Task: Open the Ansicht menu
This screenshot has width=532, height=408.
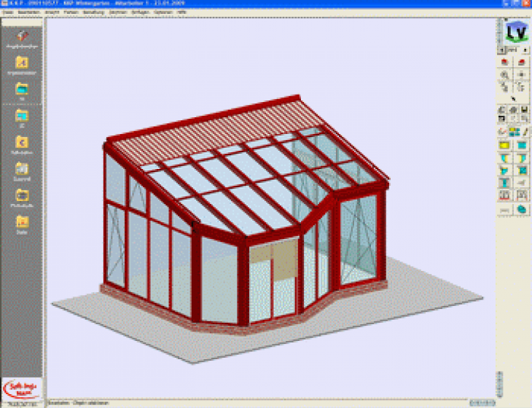Action: click(x=52, y=12)
